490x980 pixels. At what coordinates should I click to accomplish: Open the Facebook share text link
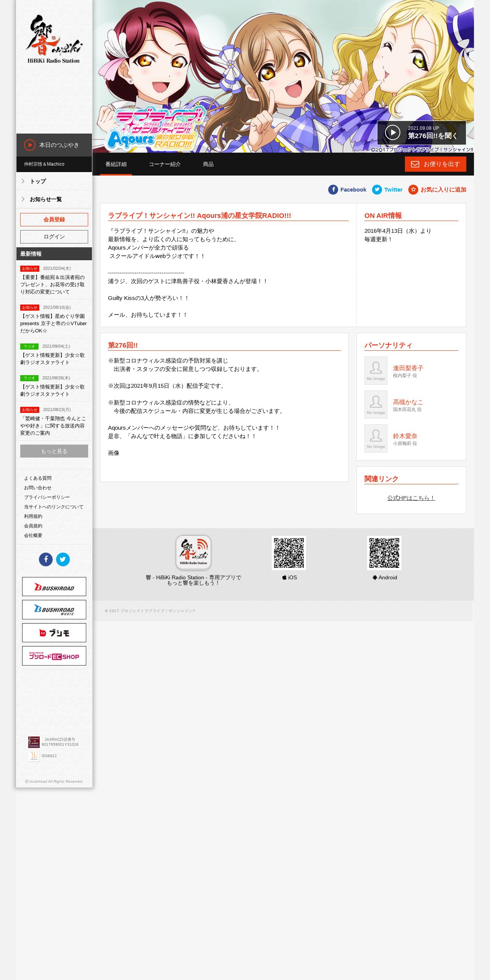point(353,190)
